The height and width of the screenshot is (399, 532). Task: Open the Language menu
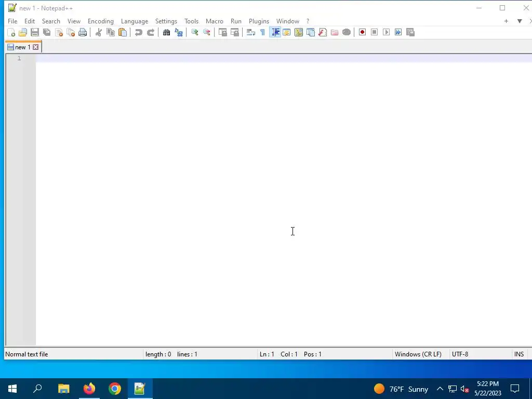(x=135, y=21)
